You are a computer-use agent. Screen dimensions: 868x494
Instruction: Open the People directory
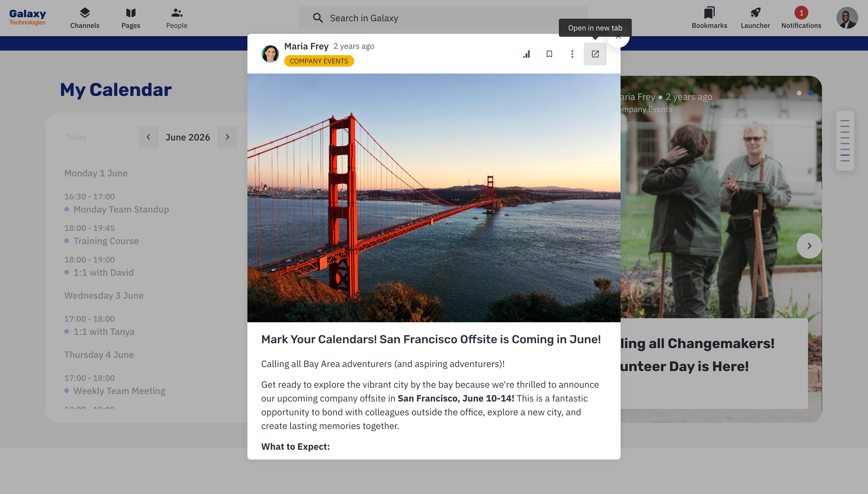[x=177, y=18]
